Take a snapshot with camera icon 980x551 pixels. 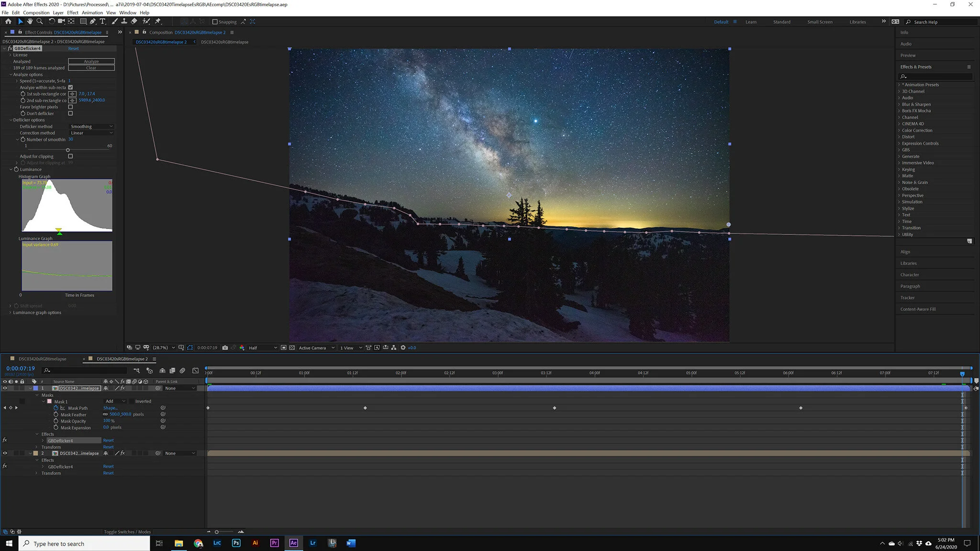(225, 348)
